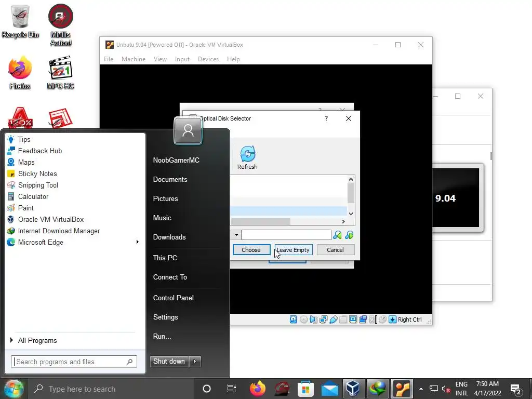The width and height of the screenshot is (532, 399).
Task: Click the recording icon in VM status bar
Action: coord(363,320)
